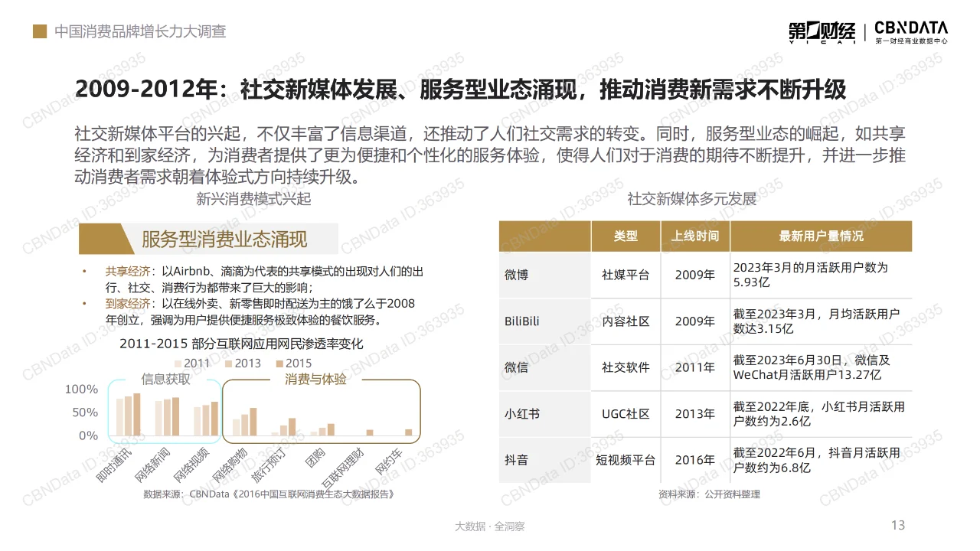Screen dimensions: 980x551
Task: Select the 上线时间 table header
Action: click(x=695, y=236)
